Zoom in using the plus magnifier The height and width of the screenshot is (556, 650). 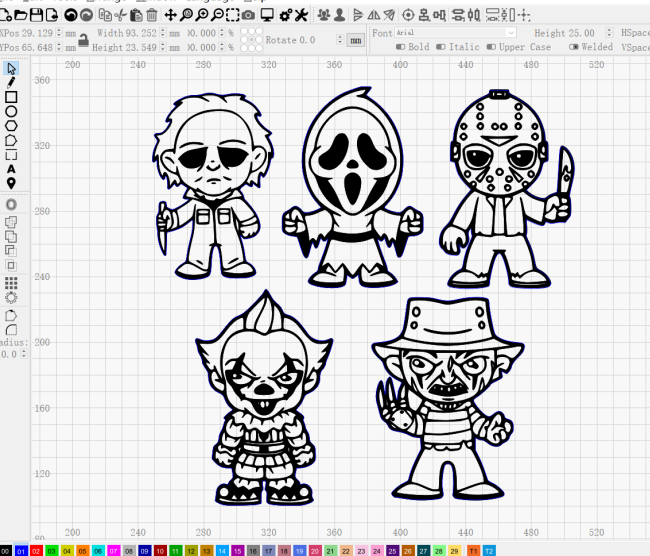(202, 16)
